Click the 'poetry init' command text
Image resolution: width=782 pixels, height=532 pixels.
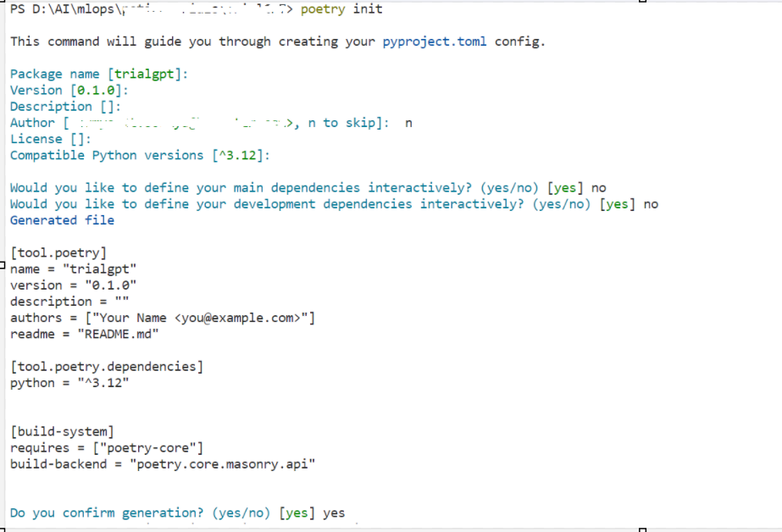(341, 9)
